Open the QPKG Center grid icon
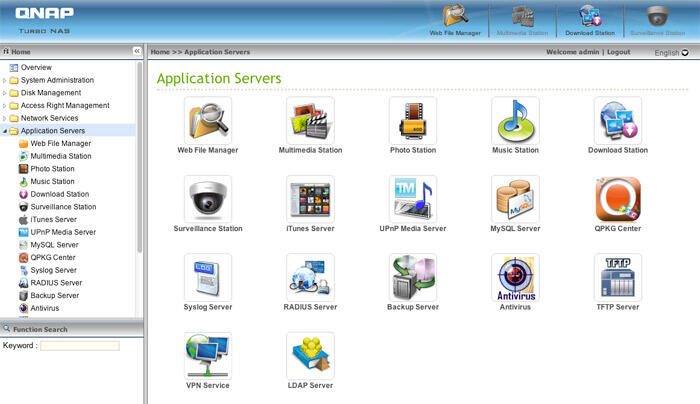Image resolution: width=700 pixels, height=404 pixels. coord(618,199)
